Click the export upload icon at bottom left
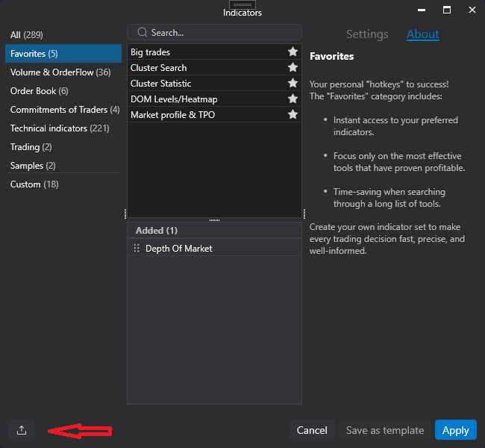 coord(22,430)
